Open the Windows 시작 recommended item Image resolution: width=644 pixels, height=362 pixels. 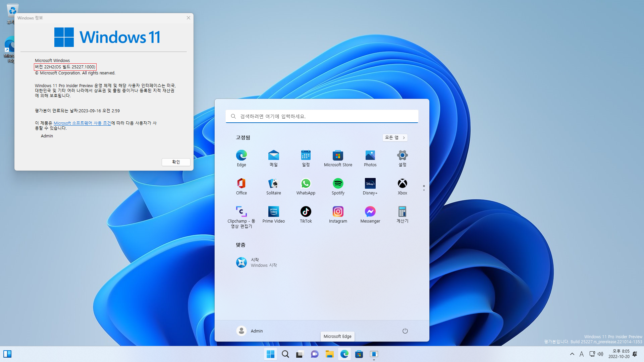pyautogui.click(x=257, y=262)
